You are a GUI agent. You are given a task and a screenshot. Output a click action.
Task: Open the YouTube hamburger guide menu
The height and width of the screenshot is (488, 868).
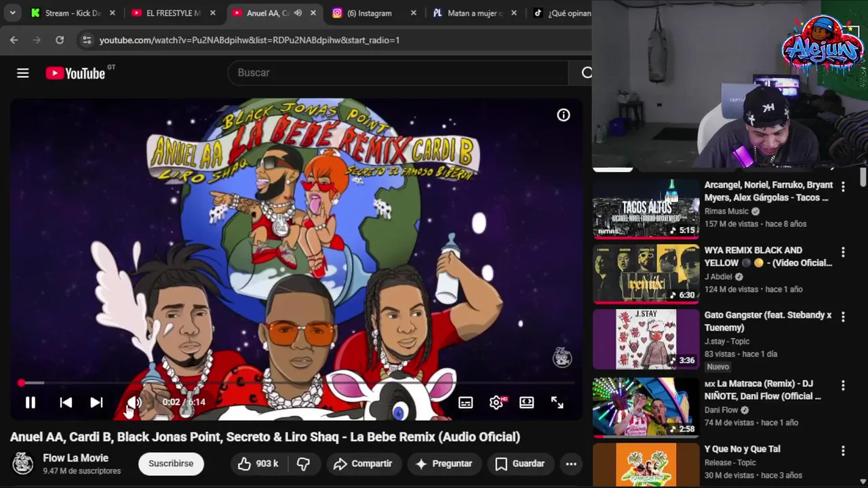tap(23, 73)
